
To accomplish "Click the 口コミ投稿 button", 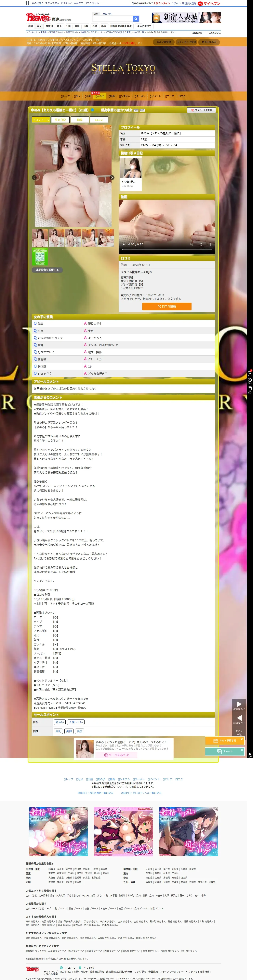I will click(167, 306).
